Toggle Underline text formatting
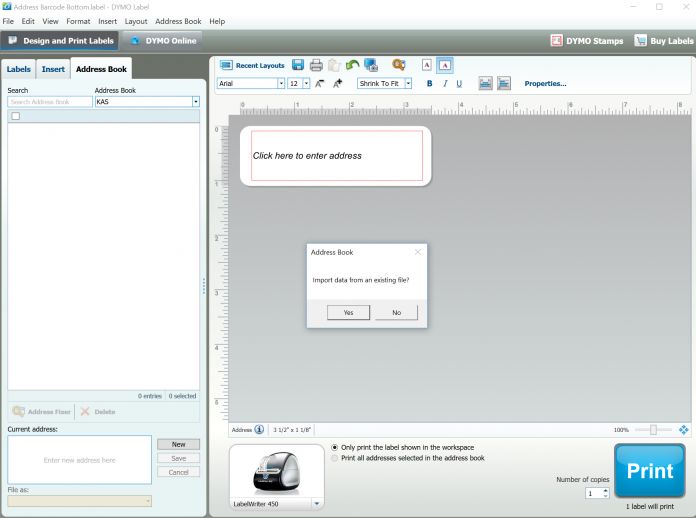The height and width of the screenshot is (518, 696). (459, 84)
